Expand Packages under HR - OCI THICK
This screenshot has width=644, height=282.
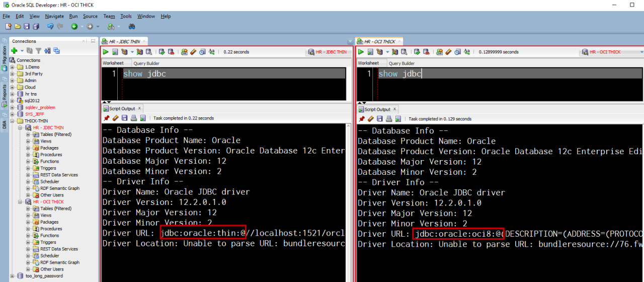coord(28,222)
